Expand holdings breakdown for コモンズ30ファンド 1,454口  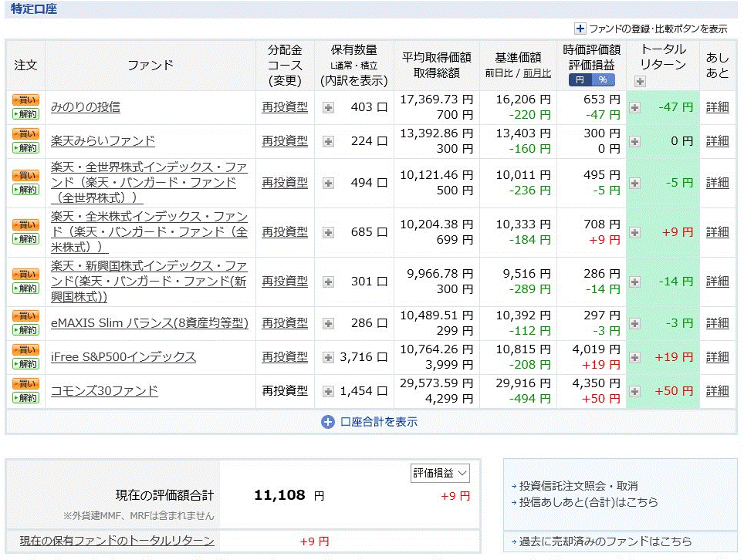[328, 392]
